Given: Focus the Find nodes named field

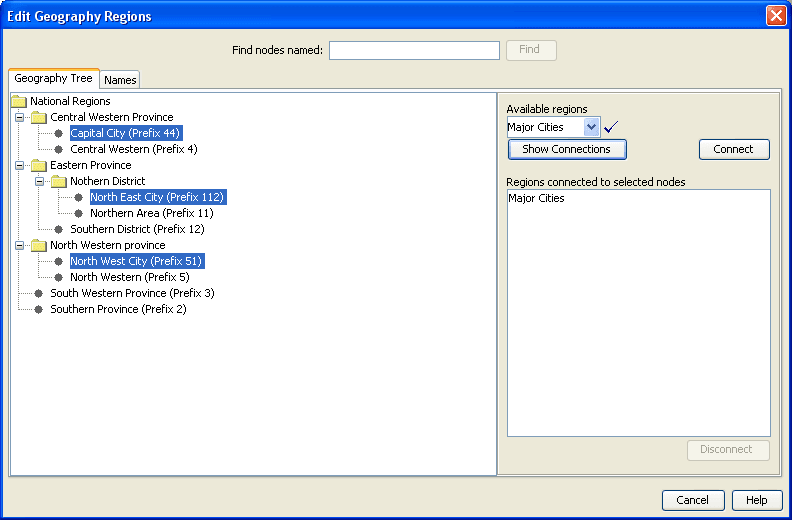Looking at the screenshot, I should click(x=414, y=51).
